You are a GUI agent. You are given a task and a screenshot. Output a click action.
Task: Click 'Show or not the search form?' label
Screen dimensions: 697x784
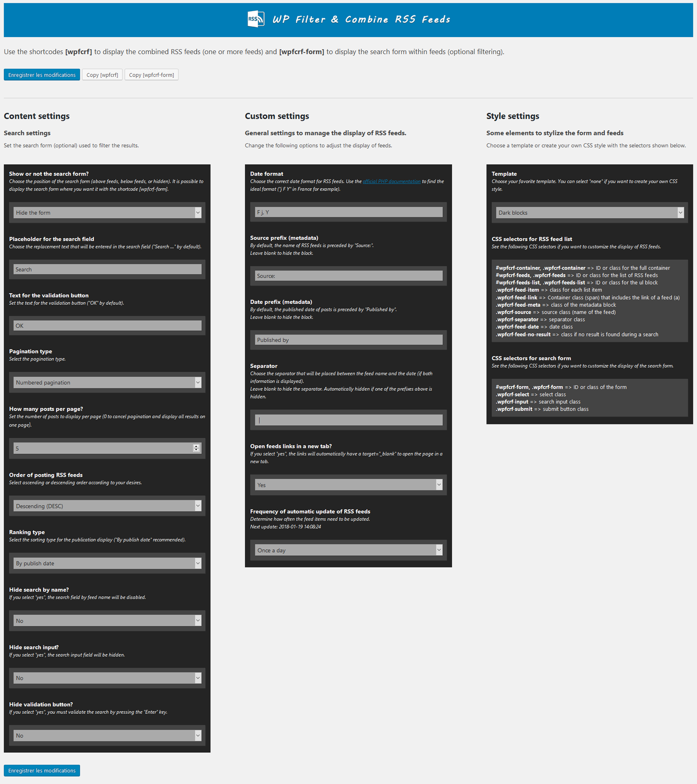coord(49,174)
